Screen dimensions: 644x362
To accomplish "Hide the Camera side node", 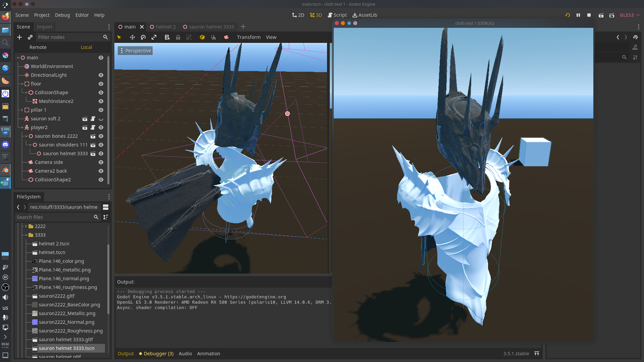I will (101, 162).
